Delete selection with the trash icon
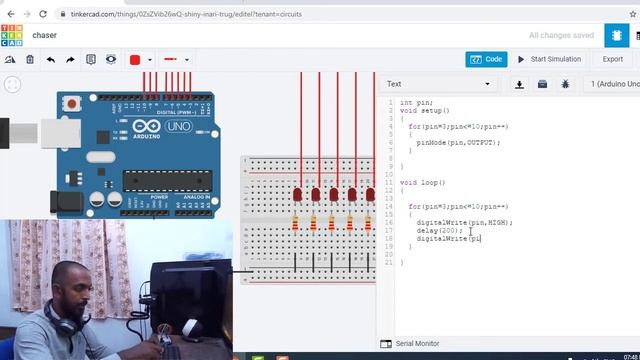This screenshot has width=640, height=360. pyautogui.click(x=30, y=60)
